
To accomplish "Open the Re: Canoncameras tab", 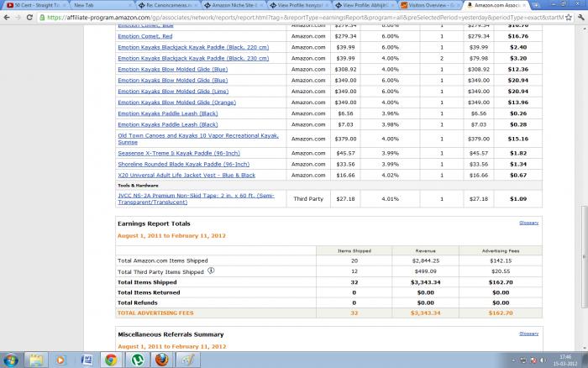I will tap(168, 5).
